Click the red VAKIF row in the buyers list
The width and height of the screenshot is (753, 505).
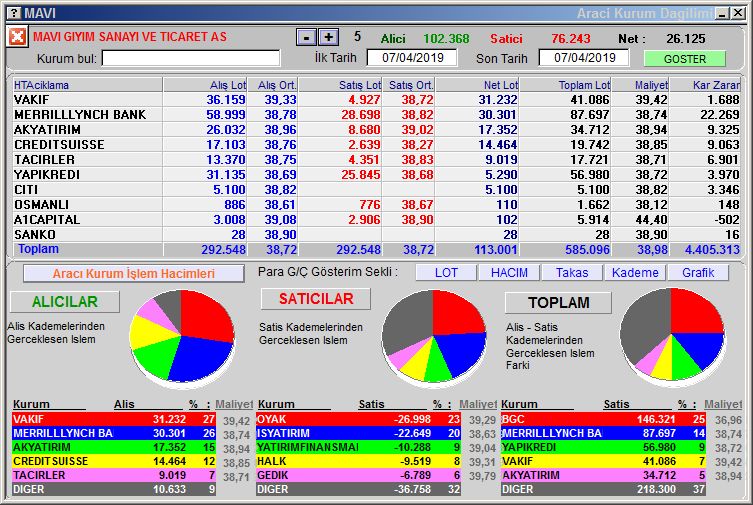point(114,419)
